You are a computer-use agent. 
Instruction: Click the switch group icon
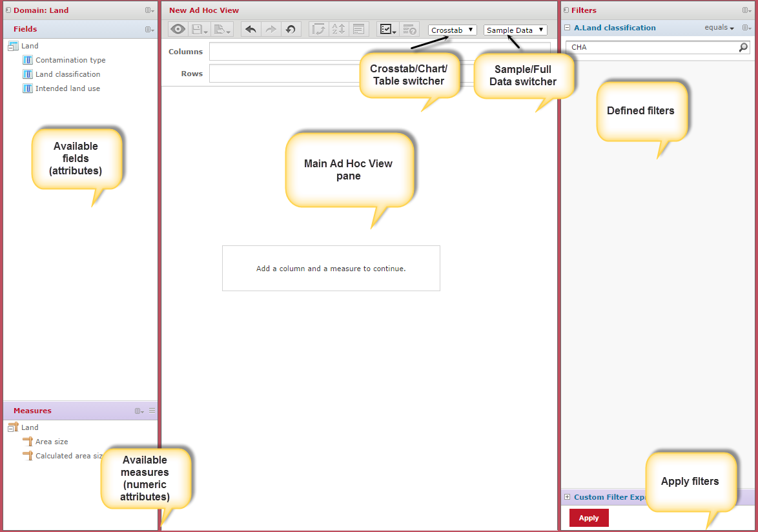[318, 30]
